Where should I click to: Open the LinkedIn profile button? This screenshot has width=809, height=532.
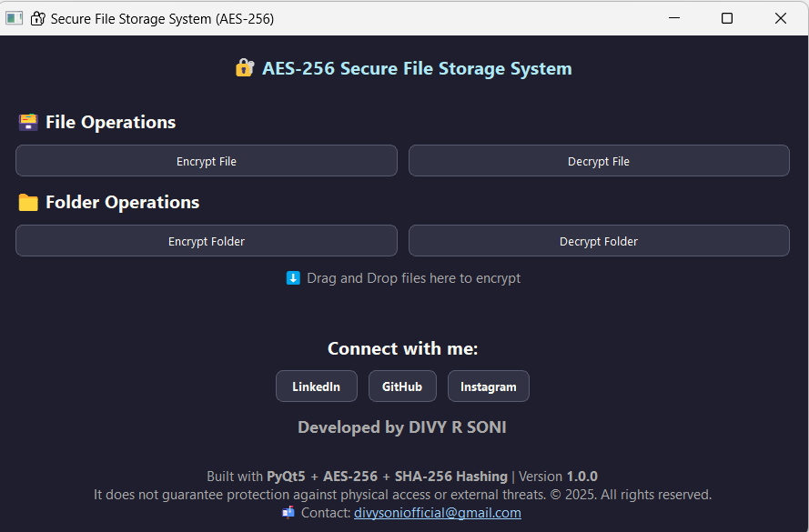click(316, 386)
